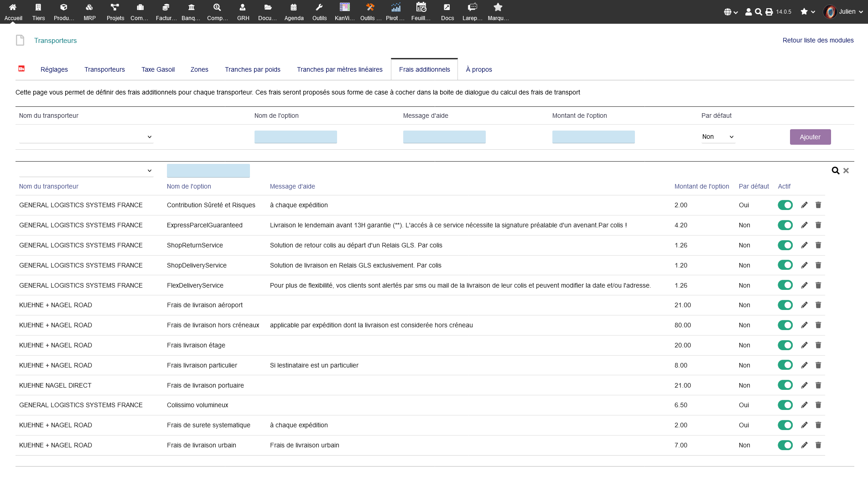
Task: Click the Ajouter button
Action: coord(810,137)
